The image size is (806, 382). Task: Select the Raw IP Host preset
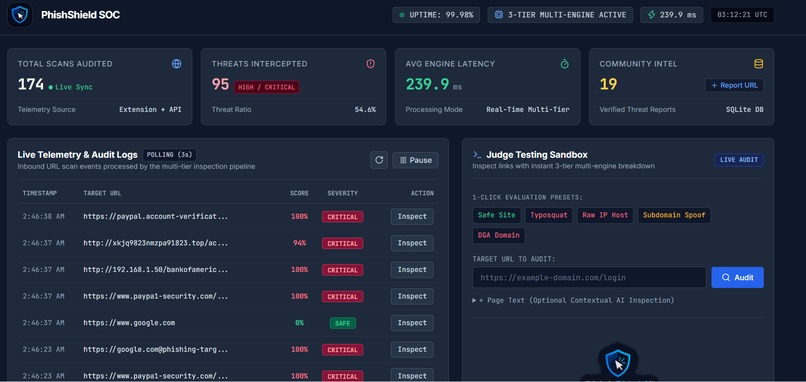point(605,215)
